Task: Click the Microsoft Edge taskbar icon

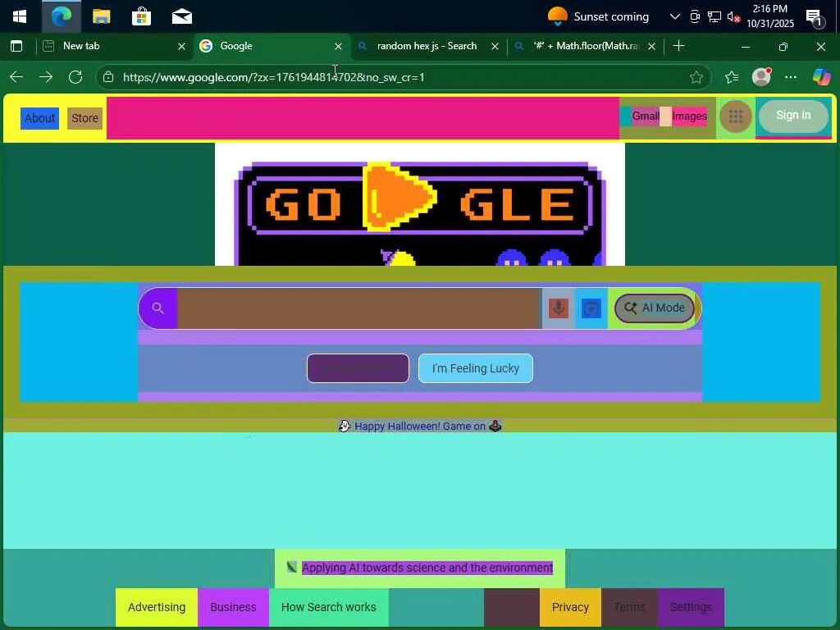Action: pos(61,16)
